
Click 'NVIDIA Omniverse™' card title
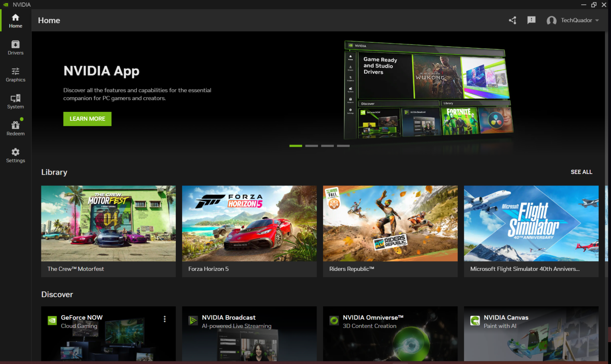click(373, 317)
